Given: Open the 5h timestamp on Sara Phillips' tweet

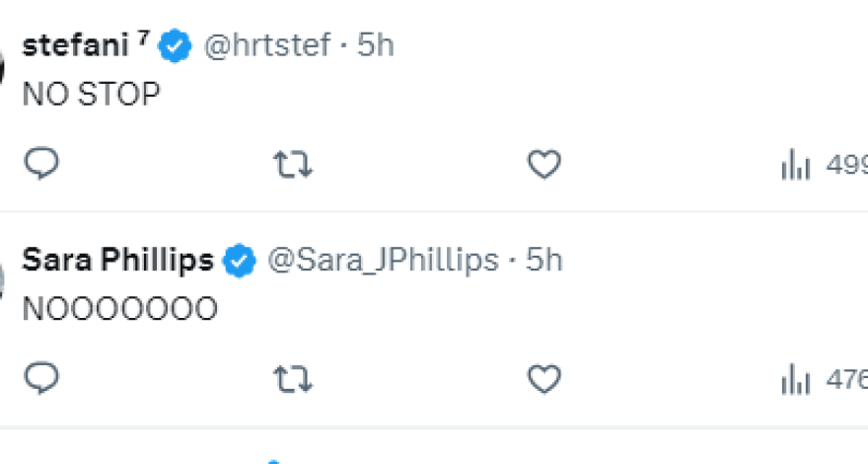Looking at the screenshot, I should tap(543, 260).
